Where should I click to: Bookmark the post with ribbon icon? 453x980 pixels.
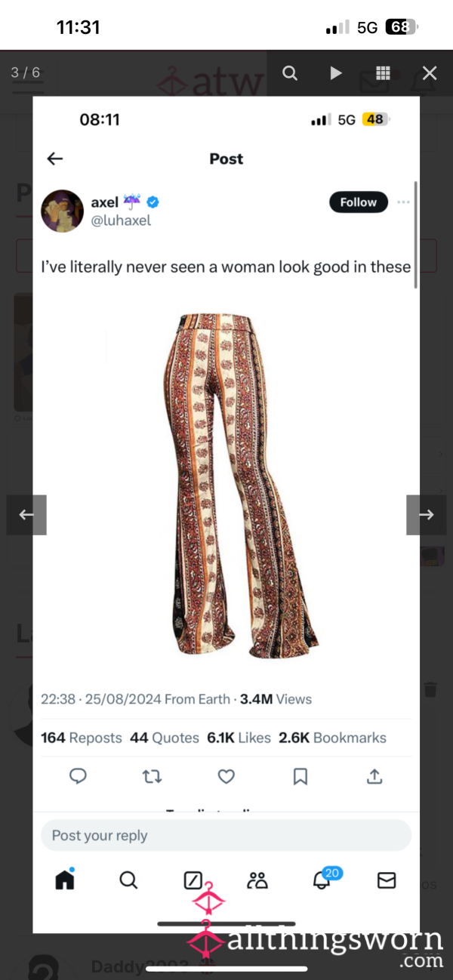pos(300,776)
